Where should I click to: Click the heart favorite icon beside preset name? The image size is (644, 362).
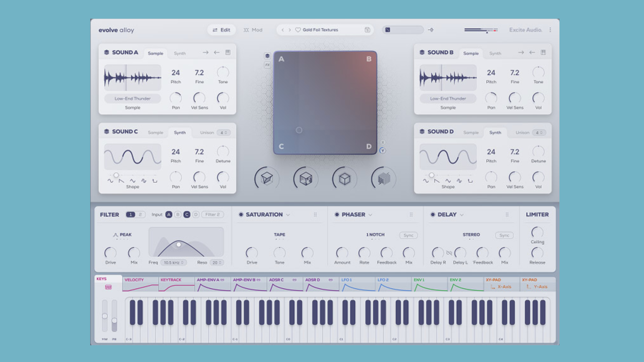(x=298, y=30)
